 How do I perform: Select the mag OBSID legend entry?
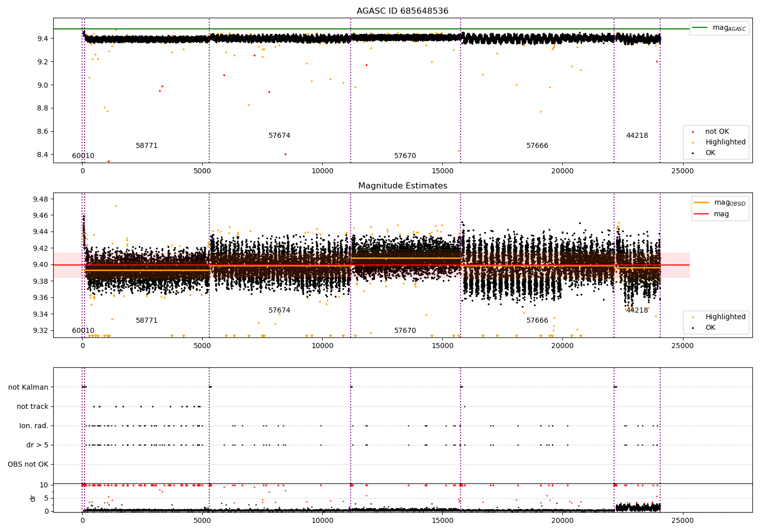click(x=719, y=203)
